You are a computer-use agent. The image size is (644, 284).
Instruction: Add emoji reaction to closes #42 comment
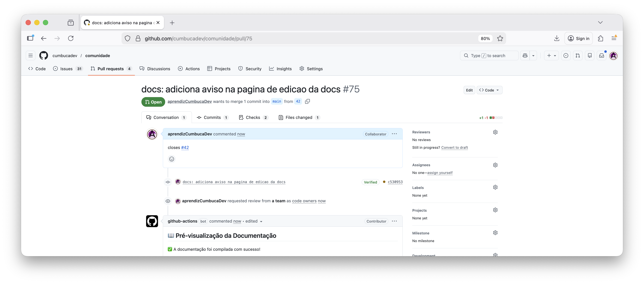172,159
